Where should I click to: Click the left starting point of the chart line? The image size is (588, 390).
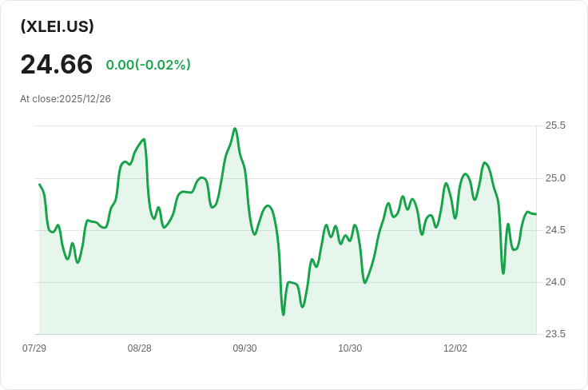coord(39,184)
